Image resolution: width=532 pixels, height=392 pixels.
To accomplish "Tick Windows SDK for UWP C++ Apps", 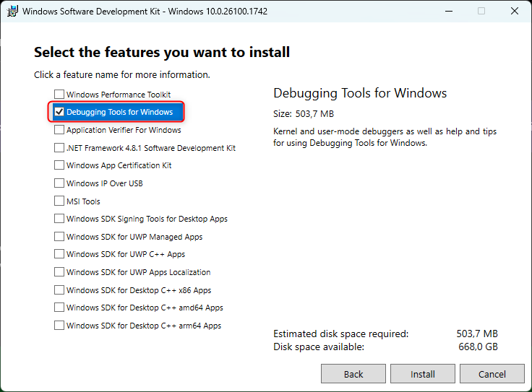I will (x=59, y=253).
